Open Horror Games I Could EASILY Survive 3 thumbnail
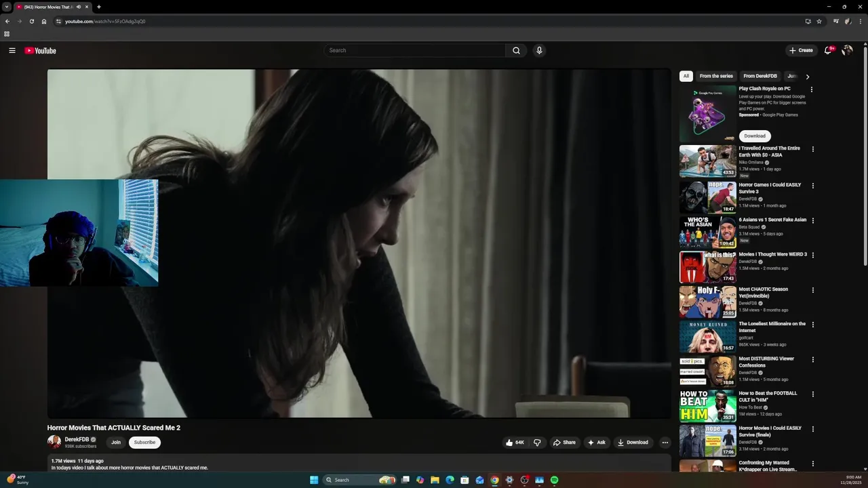 [708, 197]
